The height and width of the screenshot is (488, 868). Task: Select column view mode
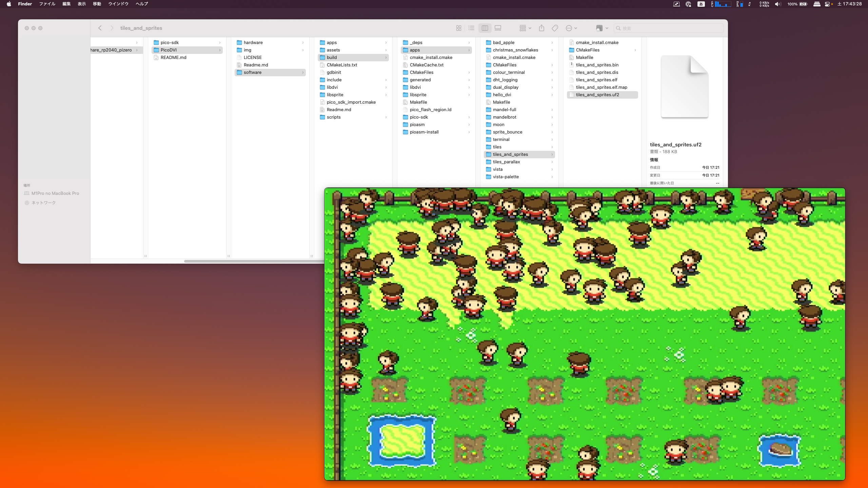(x=485, y=28)
